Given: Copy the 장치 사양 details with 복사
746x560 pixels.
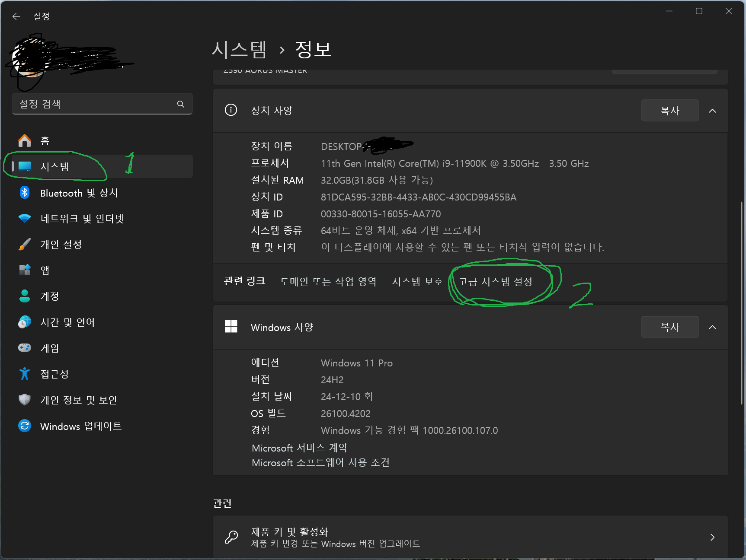Looking at the screenshot, I should 670,111.
